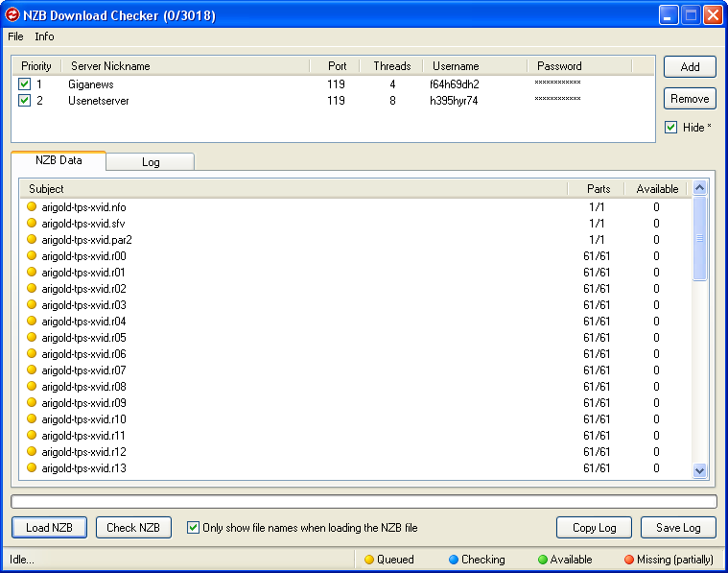Toggle the Hide * password checkbox
Image resolution: width=728 pixels, height=573 pixels.
(670, 127)
